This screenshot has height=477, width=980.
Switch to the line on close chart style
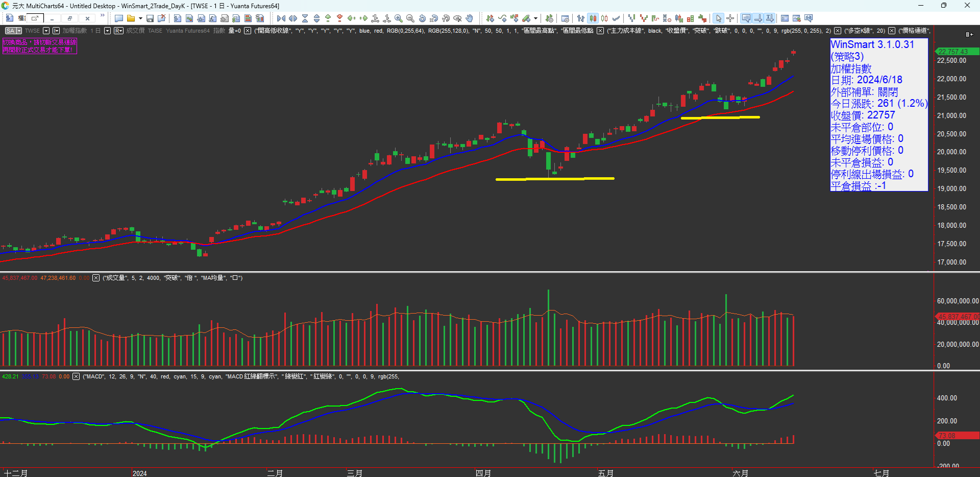617,18
